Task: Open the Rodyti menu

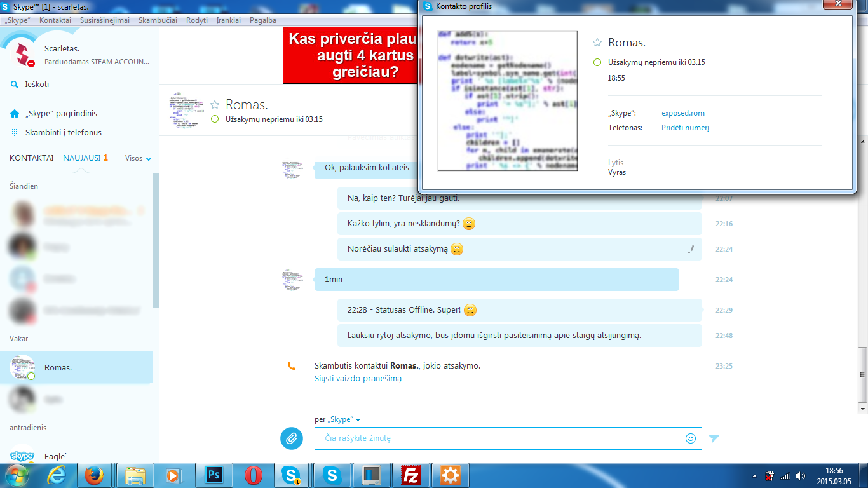Action: click(197, 20)
